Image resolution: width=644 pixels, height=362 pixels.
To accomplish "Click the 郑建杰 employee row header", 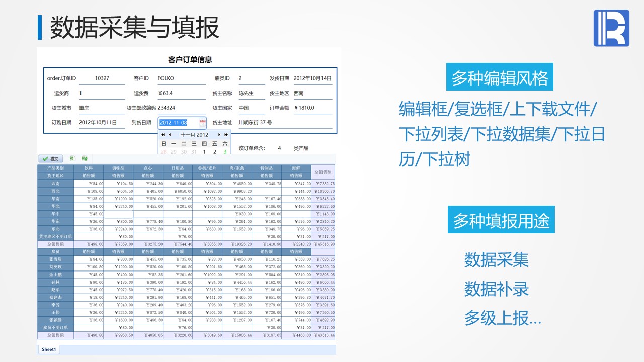I will (55, 297).
